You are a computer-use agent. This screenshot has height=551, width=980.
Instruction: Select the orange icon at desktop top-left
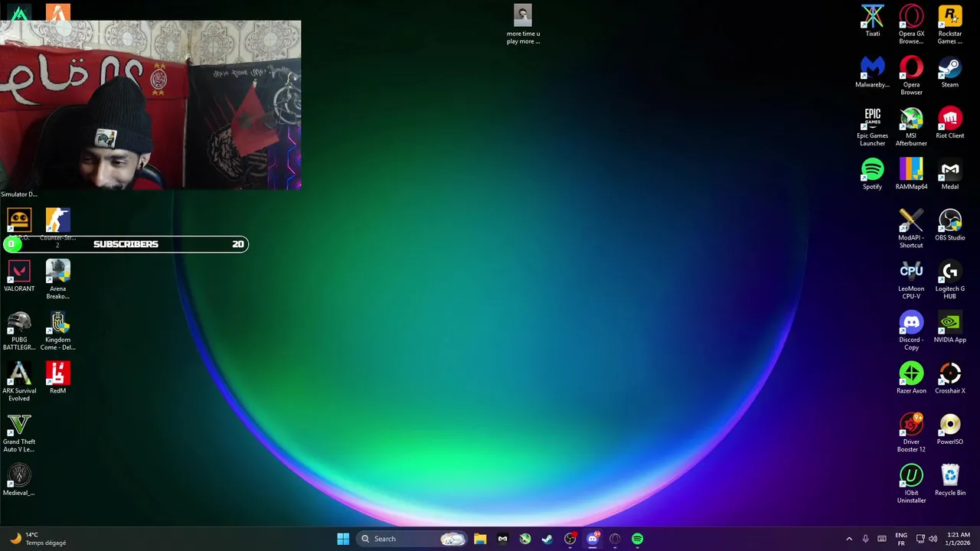[57, 12]
